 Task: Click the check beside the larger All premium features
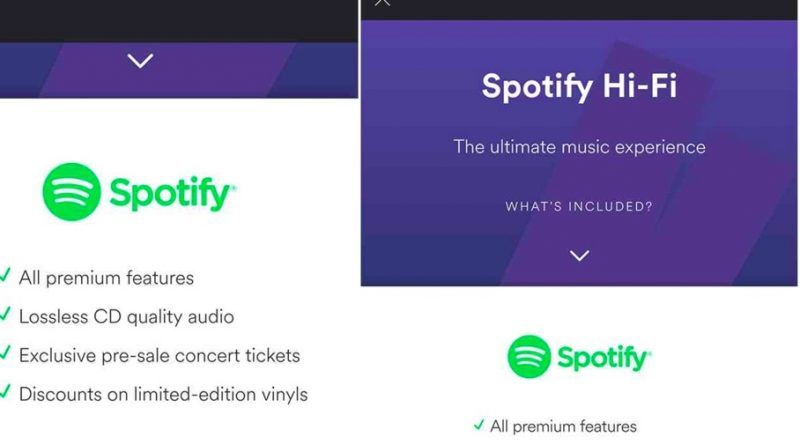[x=6, y=277]
